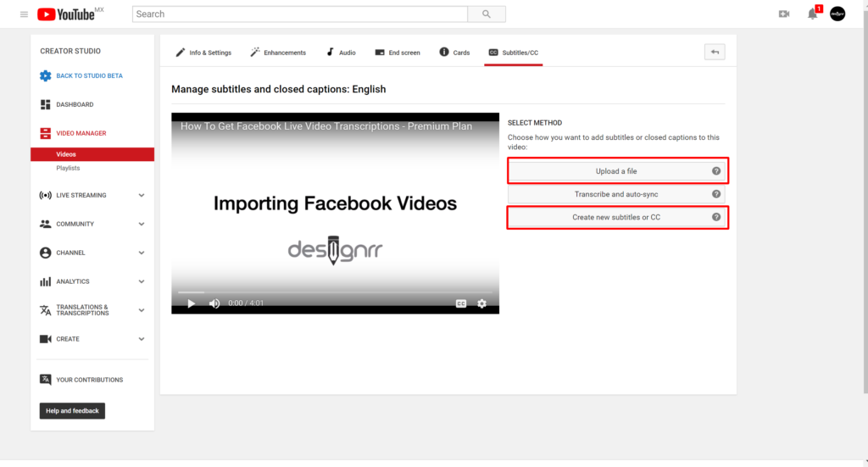Expand the Create section
This screenshot has width=868, height=467.
(142, 339)
